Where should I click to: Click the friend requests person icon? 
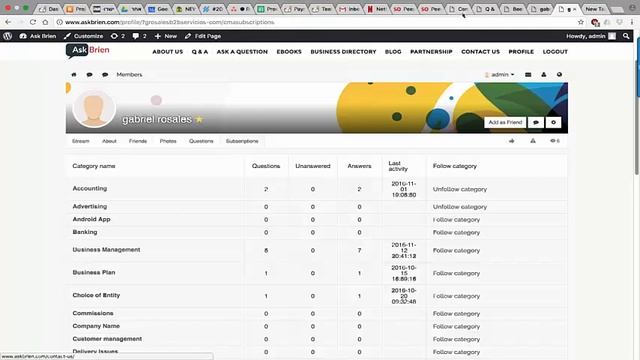pos(544,75)
